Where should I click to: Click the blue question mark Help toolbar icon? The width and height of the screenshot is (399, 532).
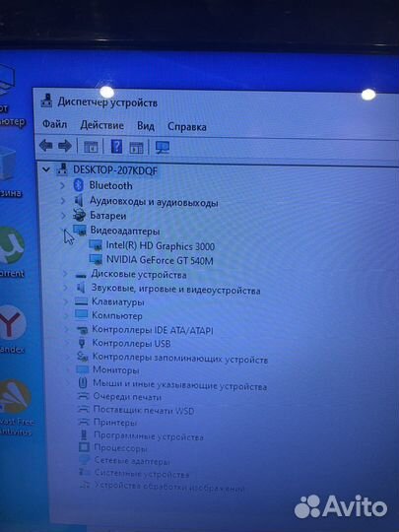pos(116,147)
